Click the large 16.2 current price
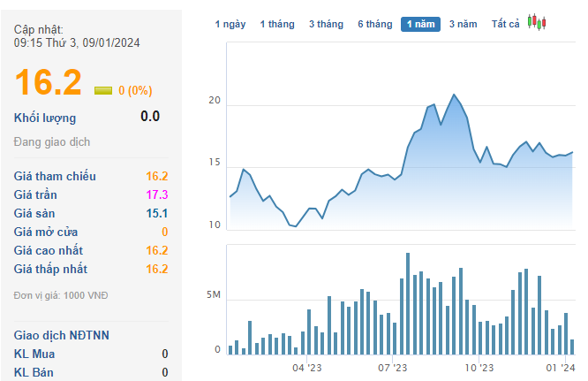Screen dimensions: 588x381 point(49,82)
